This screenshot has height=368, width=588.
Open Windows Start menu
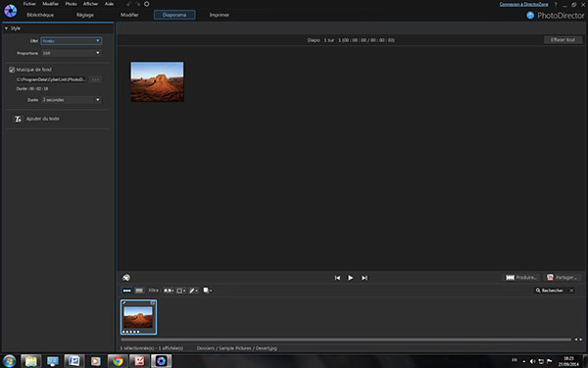[x=10, y=361]
